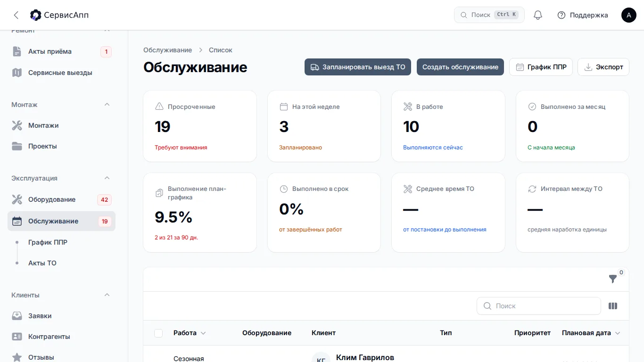Click Выполняются сейчас text on card
This screenshot has height=362, width=644.
point(433,148)
